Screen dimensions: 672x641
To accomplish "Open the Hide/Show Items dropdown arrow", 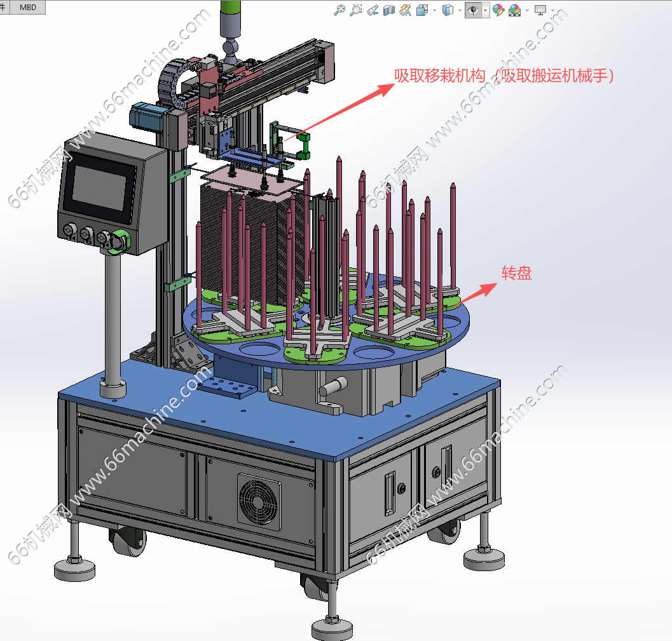I will click(486, 10).
